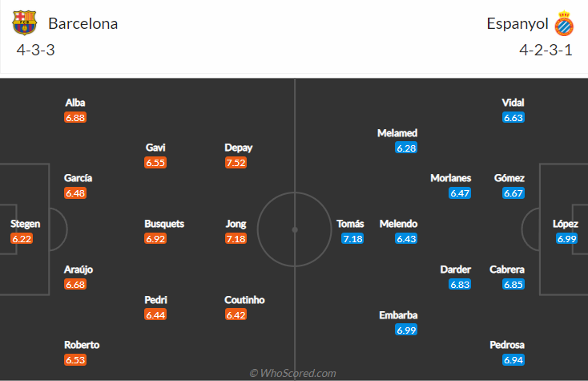
Task: Click the Espanyol club crest icon
Action: [565, 23]
